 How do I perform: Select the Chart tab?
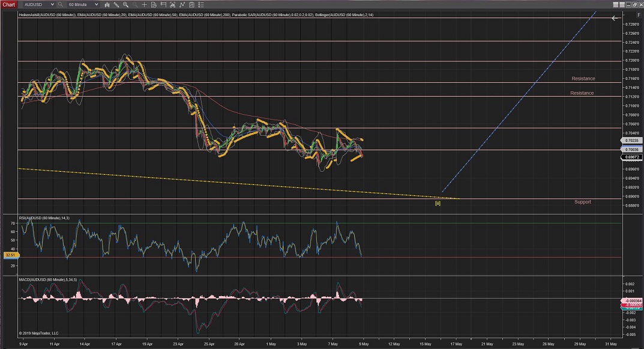pyautogui.click(x=9, y=4)
